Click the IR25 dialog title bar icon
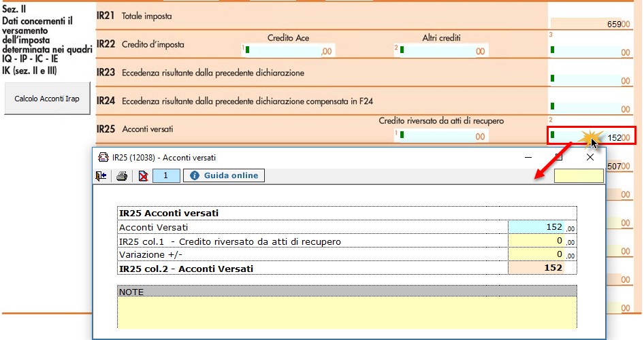This screenshot has height=340, width=644. point(104,156)
